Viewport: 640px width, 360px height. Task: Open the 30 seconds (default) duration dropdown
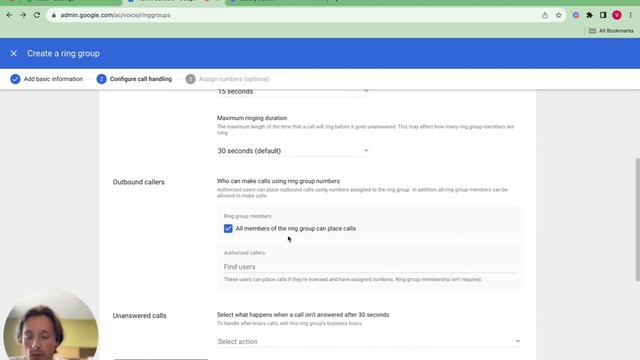coord(293,151)
